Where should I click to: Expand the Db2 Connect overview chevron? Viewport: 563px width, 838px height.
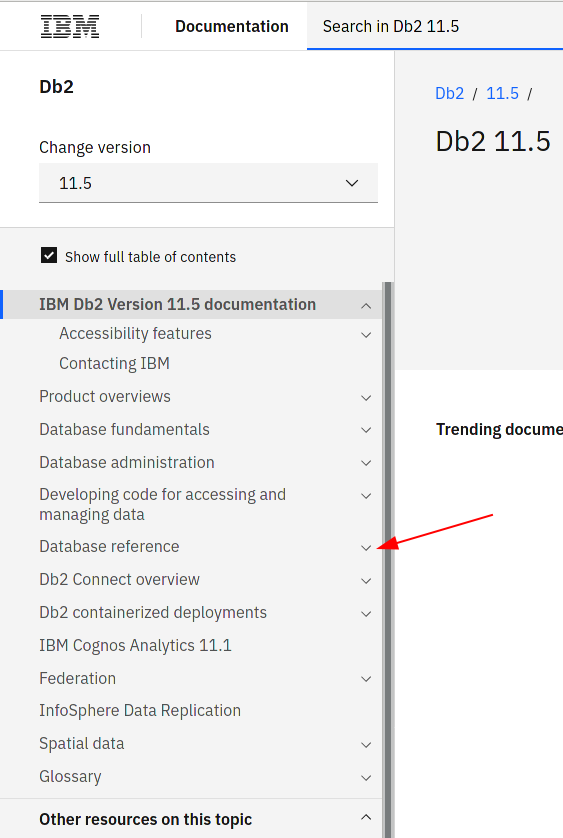click(366, 581)
